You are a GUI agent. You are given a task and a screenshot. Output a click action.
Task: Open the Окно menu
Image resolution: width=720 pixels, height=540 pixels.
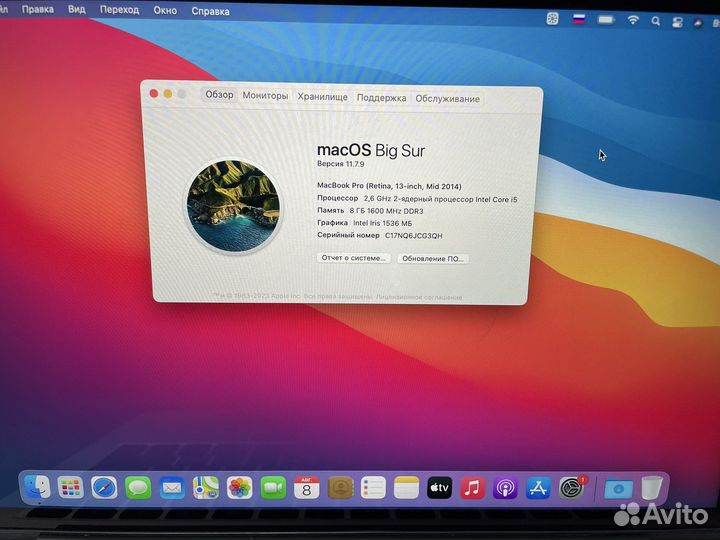[x=165, y=10]
